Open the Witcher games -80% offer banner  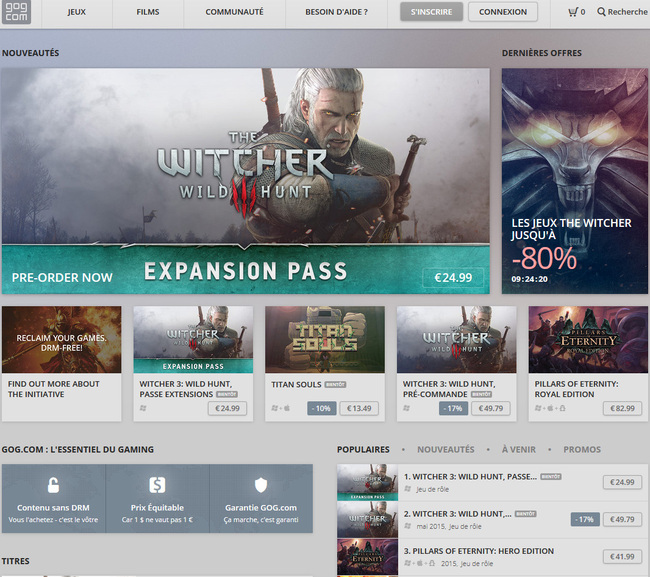pyautogui.click(x=575, y=181)
